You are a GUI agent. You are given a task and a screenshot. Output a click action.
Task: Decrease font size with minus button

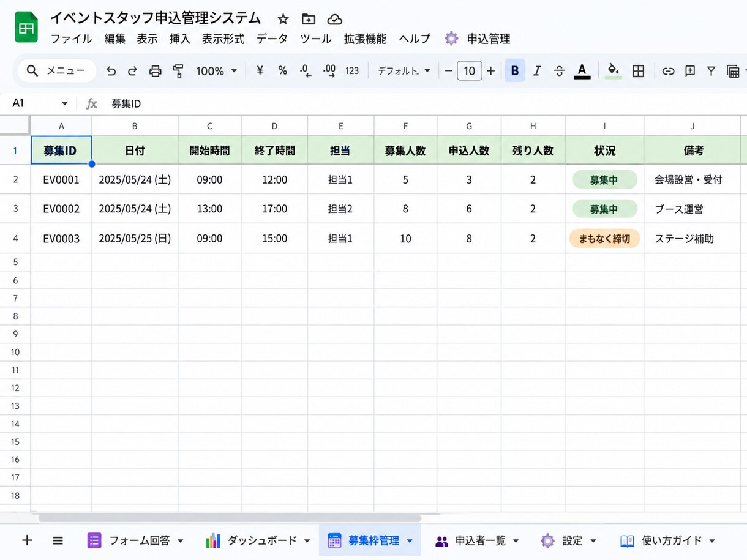[x=448, y=71]
